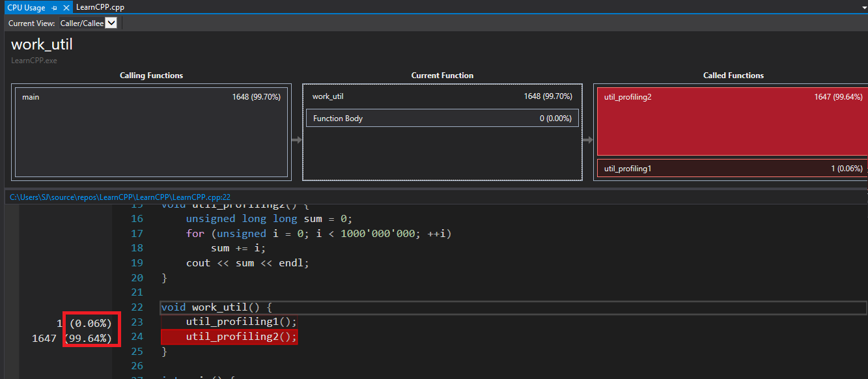Select main in Calling Functions
868x379 pixels.
click(x=151, y=132)
